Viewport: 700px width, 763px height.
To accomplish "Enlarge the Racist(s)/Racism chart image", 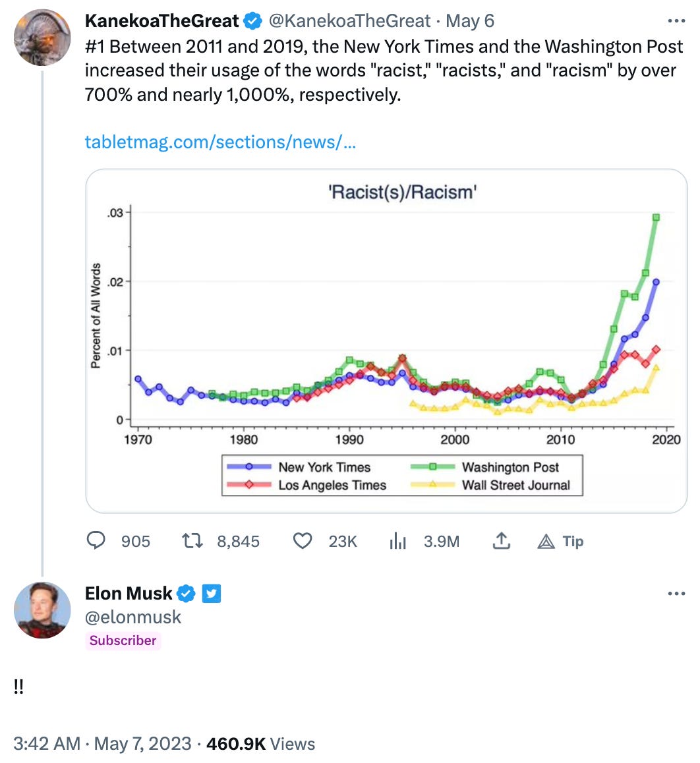I will (x=386, y=341).
